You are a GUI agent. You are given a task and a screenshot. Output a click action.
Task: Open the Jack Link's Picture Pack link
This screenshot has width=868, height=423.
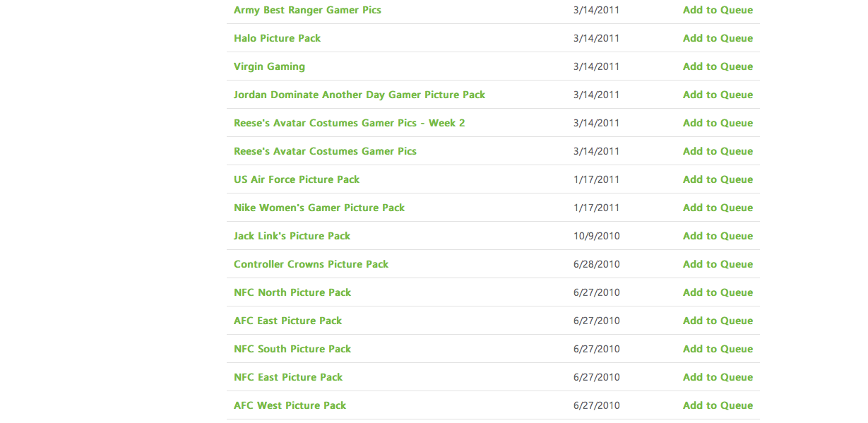coord(292,236)
